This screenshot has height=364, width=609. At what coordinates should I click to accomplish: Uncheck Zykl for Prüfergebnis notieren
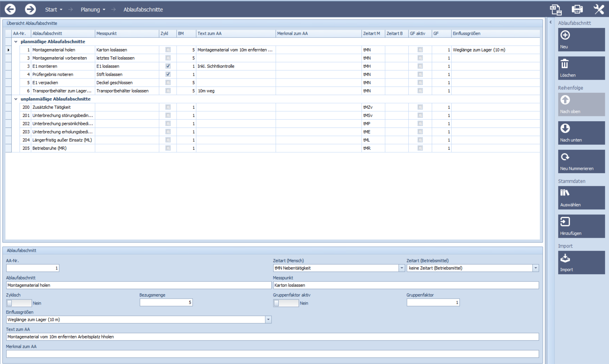[x=168, y=74]
